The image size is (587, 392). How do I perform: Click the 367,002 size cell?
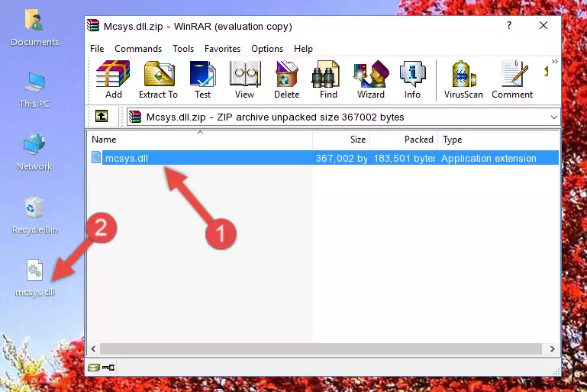(341, 158)
